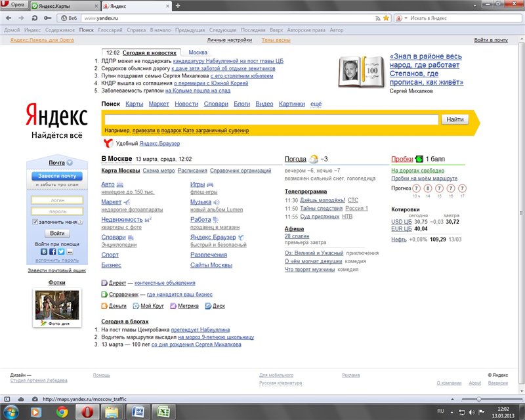Image resolution: width=525 pixels, height=420 pixels.
Task: Open Excel from the taskbar
Action: (x=163, y=411)
